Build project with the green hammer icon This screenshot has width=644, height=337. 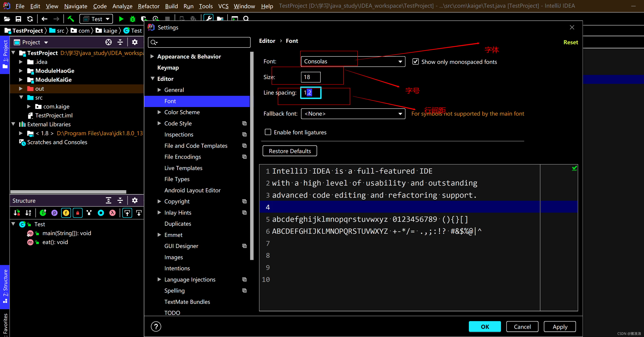point(71,19)
